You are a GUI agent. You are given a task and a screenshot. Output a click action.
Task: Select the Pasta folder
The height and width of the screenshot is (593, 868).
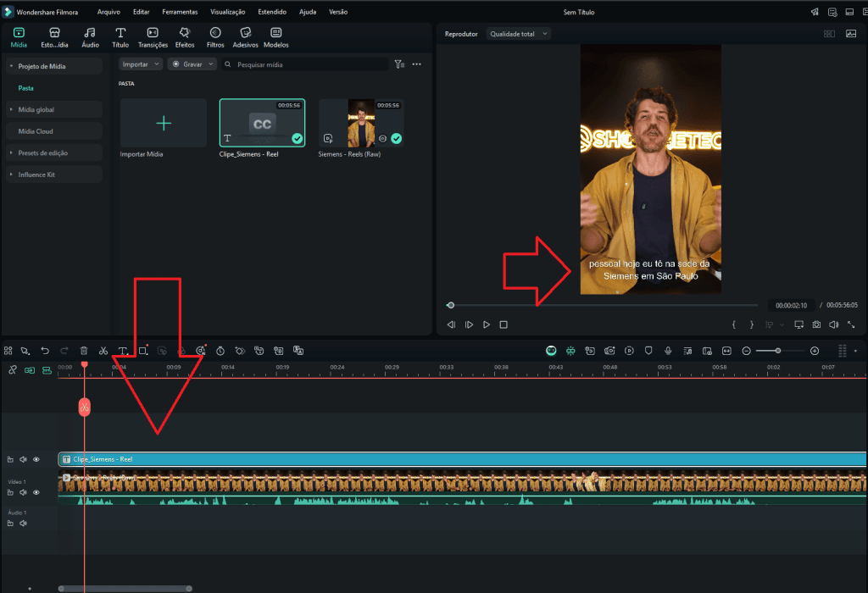coord(25,88)
